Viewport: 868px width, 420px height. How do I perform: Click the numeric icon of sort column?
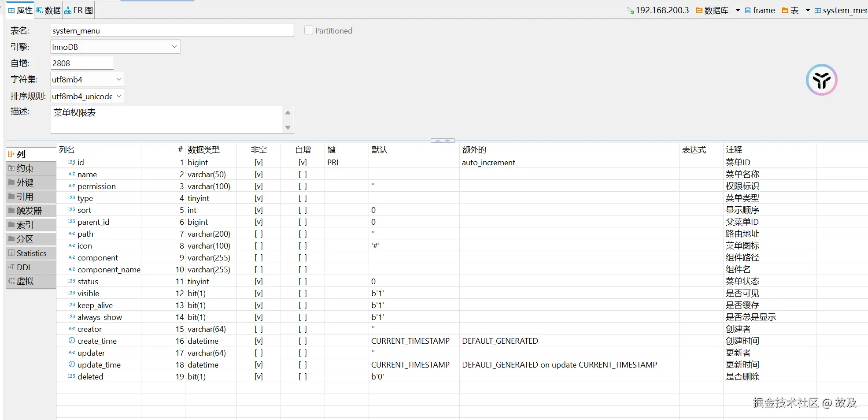(71, 210)
